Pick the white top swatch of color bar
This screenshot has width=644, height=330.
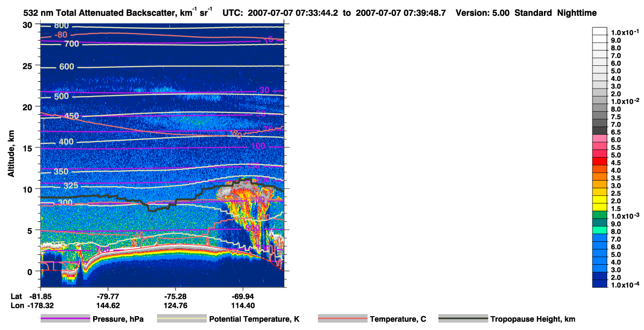coord(600,31)
